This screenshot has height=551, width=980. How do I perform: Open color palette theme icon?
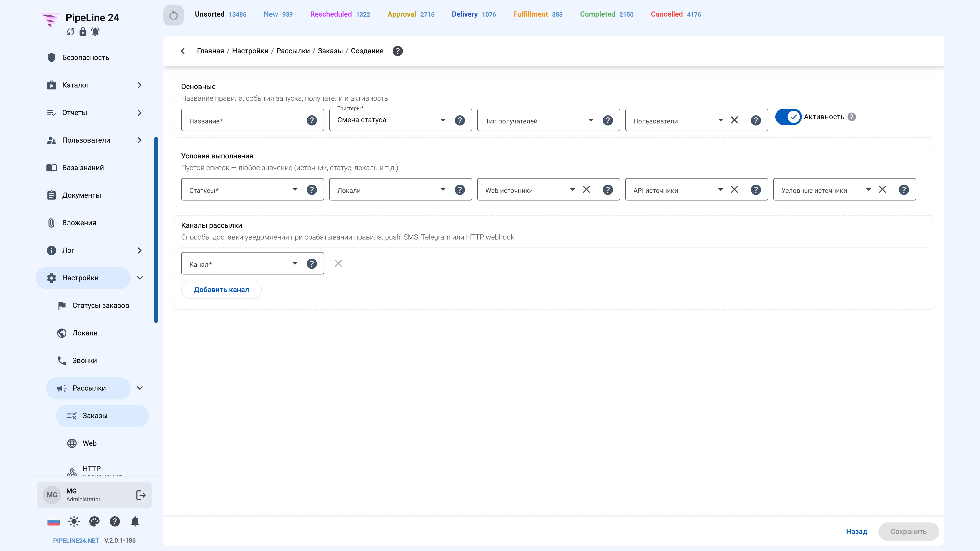(94, 521)
